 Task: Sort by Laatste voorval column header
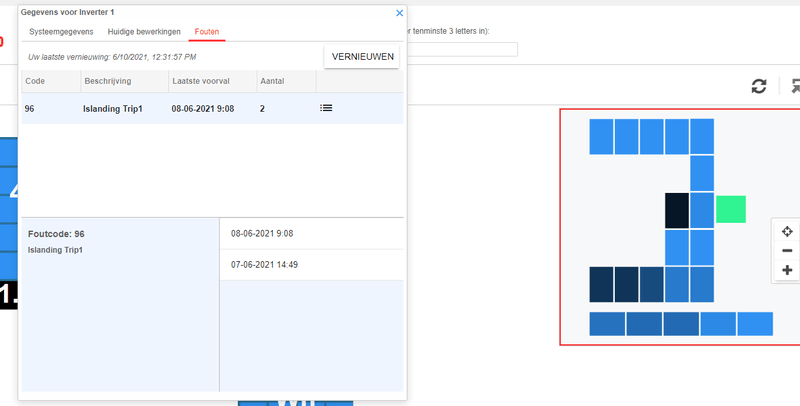coord(213,82)
